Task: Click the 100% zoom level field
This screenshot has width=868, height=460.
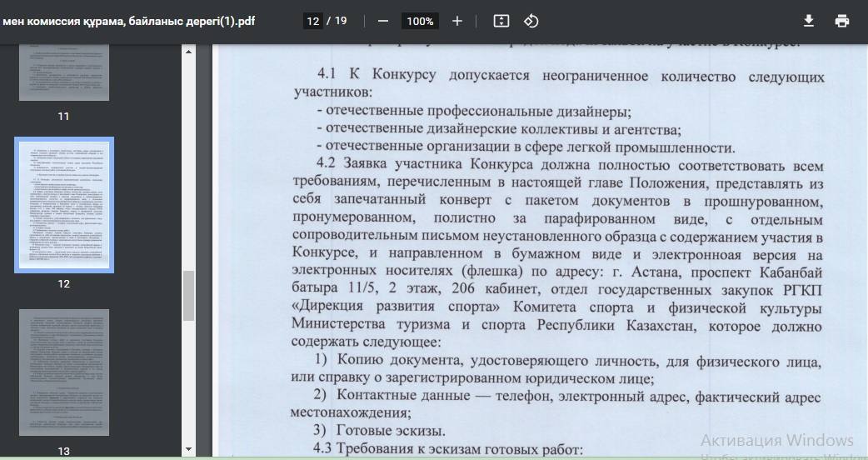Action: 421,21
